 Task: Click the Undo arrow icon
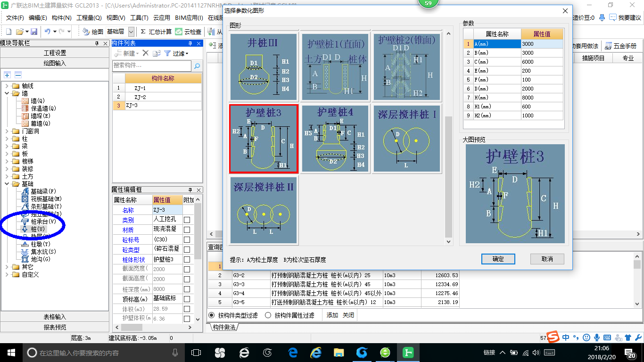coord(48,32)
